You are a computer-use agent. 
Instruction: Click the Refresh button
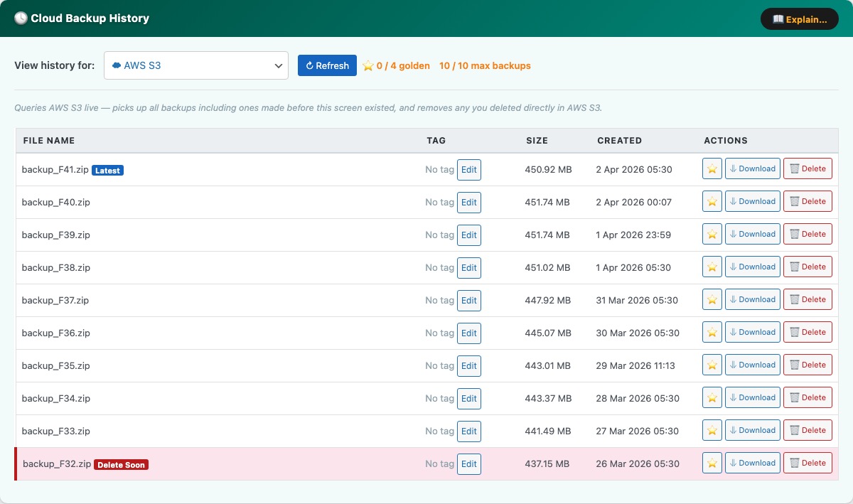click(327, 65)
